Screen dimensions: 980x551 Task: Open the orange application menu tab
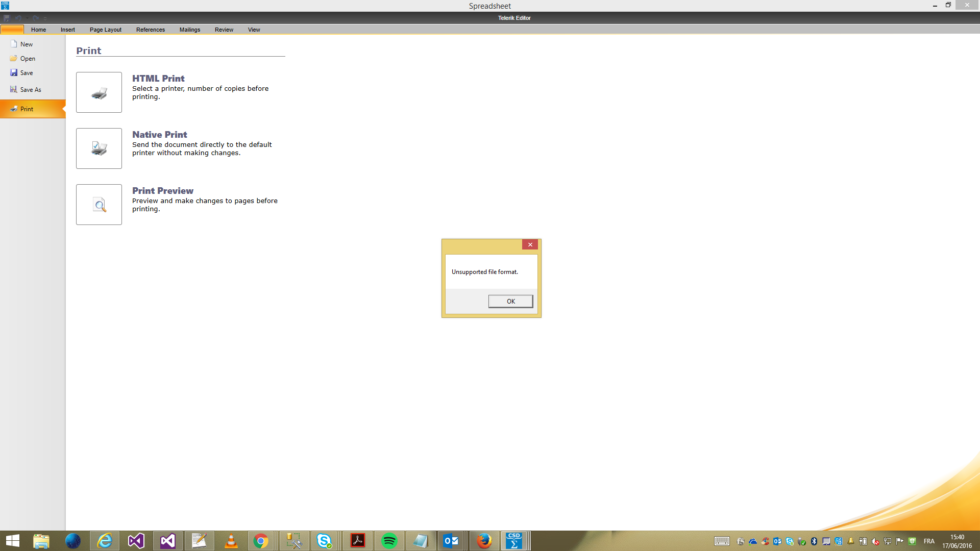(12, 30)
